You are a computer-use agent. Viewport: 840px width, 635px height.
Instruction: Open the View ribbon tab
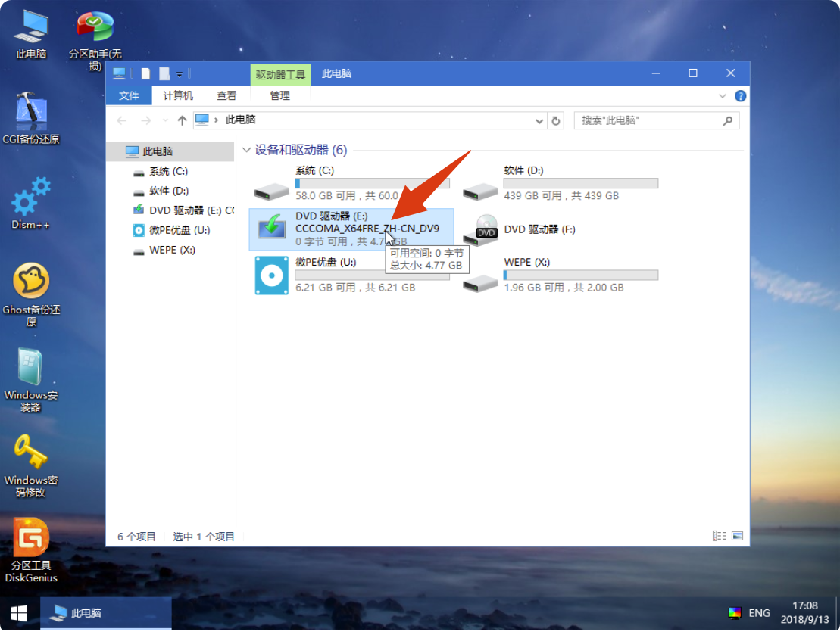[x=226, y=95]
